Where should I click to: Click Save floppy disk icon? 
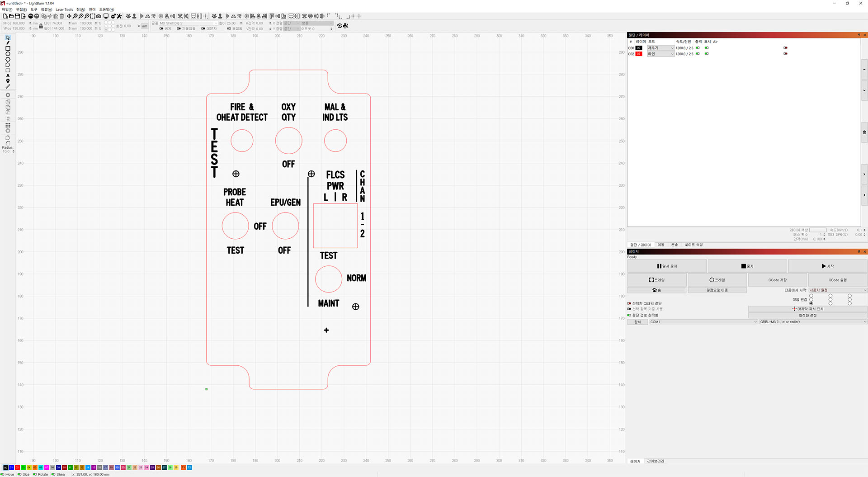(17, 16)
